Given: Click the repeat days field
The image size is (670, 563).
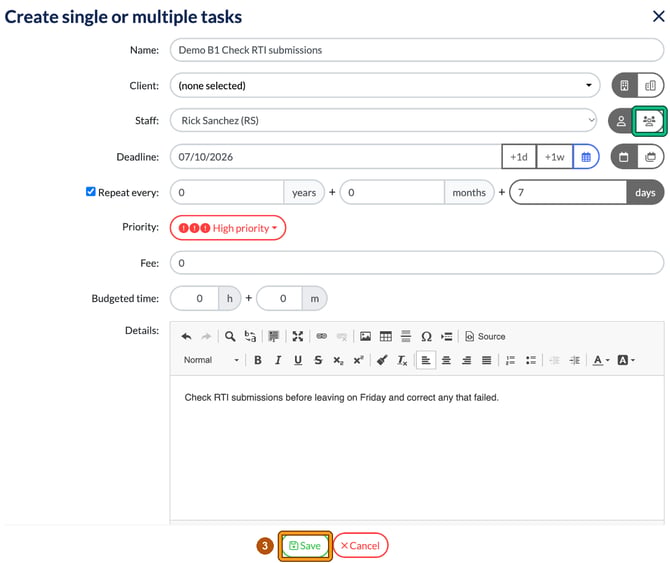Looking at the screenshot, I should pos(568,192).
